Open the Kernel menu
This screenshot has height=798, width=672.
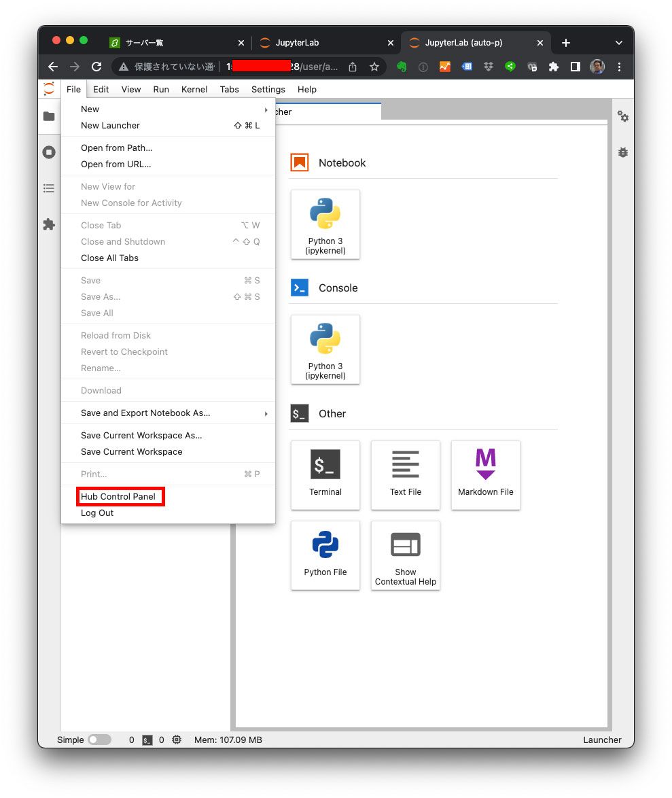point(194,89)
